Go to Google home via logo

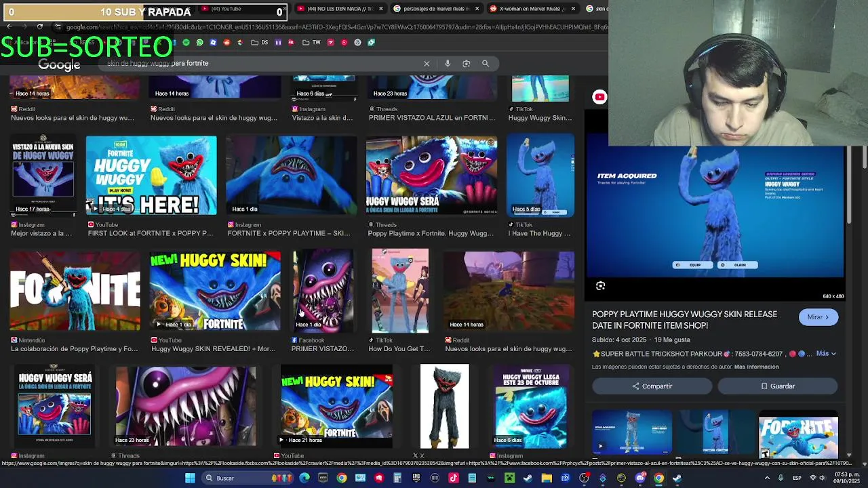(59, 64)
